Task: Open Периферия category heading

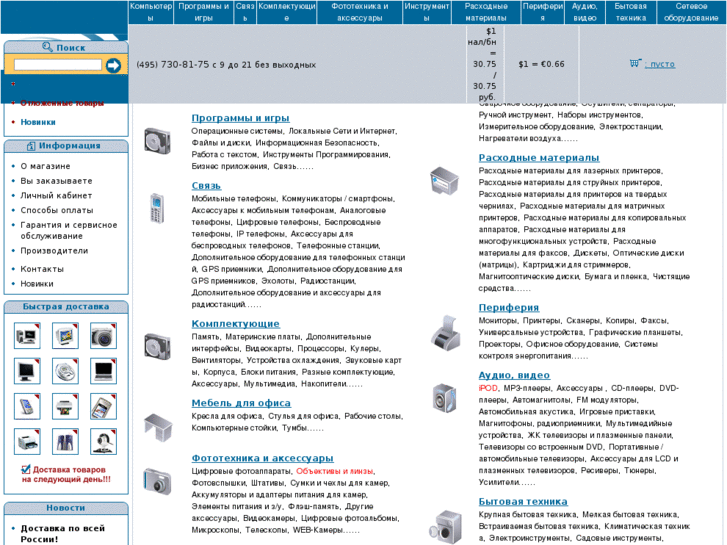Action: click(x=509, y=308)
